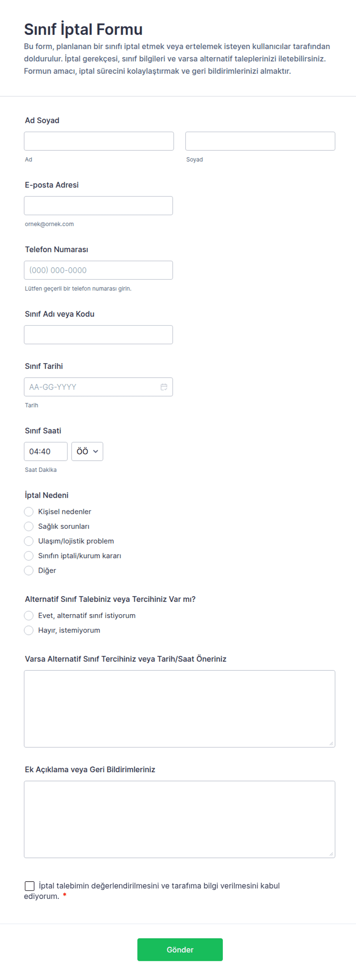Choose Evet, alternatif sınıf istiyorum

click(x=29, y=615)
